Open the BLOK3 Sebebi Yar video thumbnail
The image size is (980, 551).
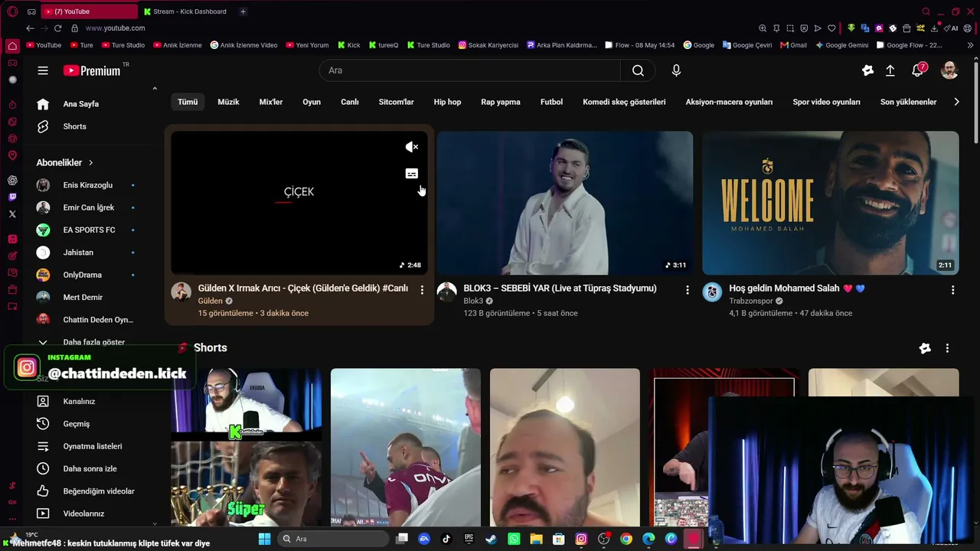[565, 203]
